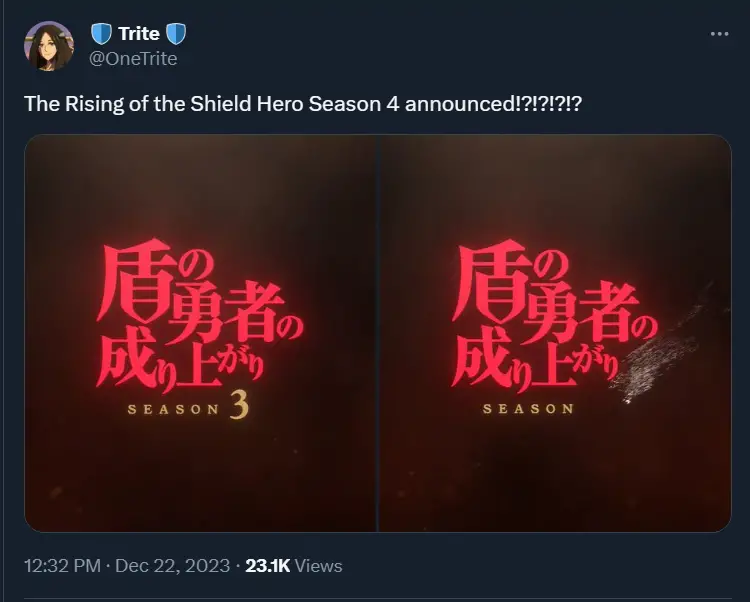
Task: Click the Dec 22, 2023 date
Action: pos(173,566)
